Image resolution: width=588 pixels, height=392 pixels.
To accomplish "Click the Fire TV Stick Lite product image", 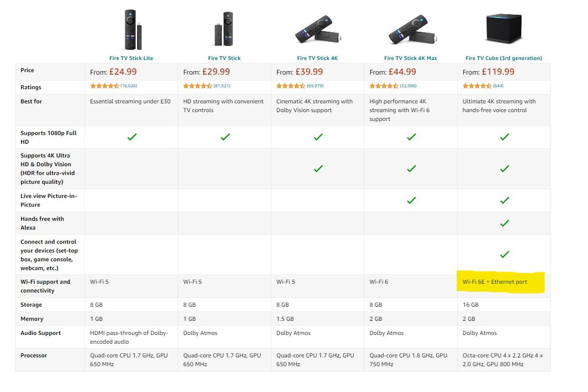I will pyautogui.click(x=132, y=29).
